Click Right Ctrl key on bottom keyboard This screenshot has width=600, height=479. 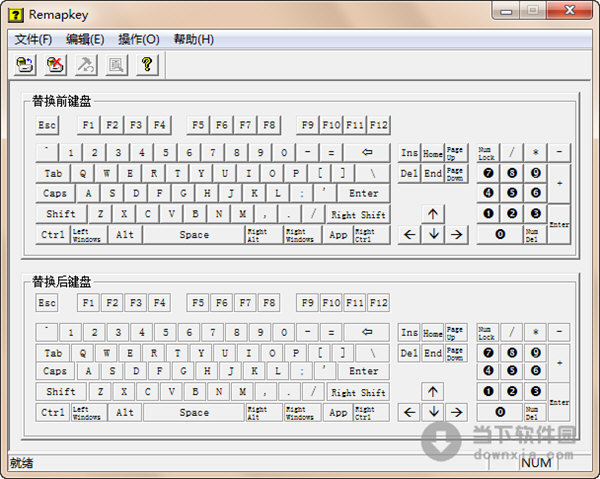371,412
